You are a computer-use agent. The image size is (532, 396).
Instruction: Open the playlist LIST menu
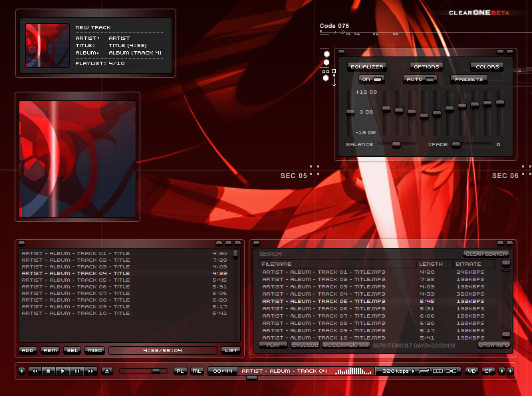click(x=231, y=350)
